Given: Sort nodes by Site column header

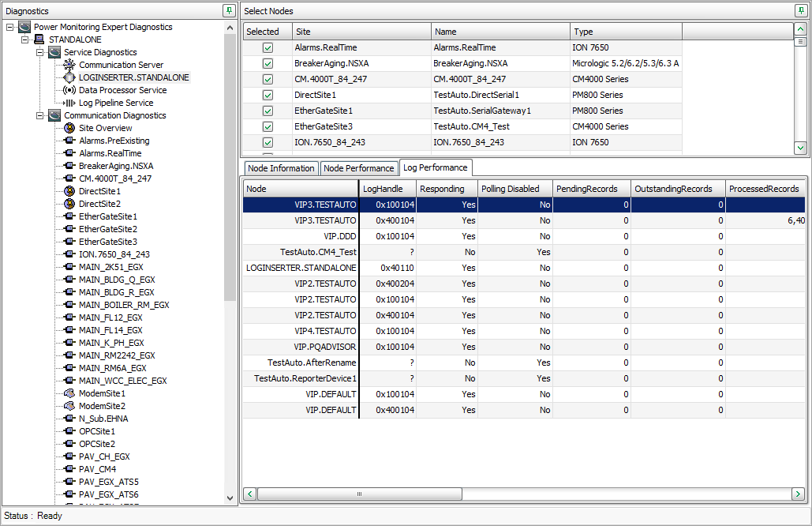Looking at the screenshot, I should pos(361,32).
